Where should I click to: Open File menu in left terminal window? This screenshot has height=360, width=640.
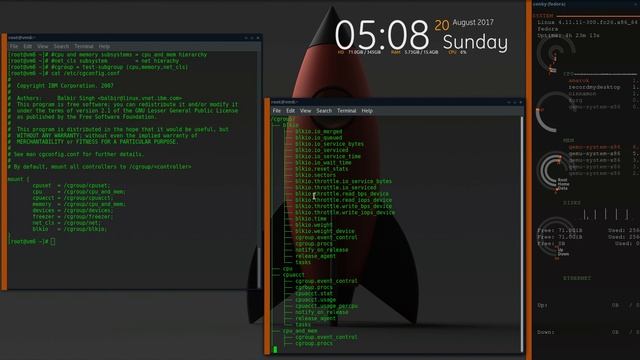(13, 47)
